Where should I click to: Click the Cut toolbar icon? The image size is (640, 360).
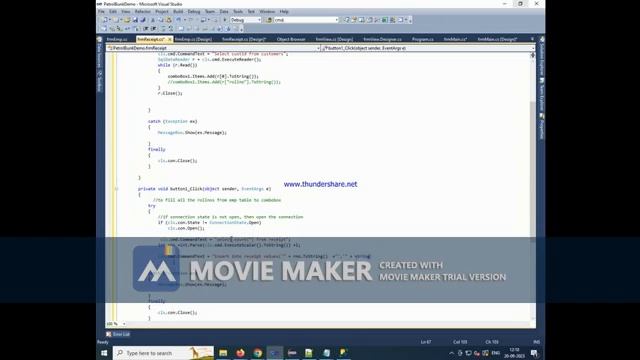(x=153, y=20)
